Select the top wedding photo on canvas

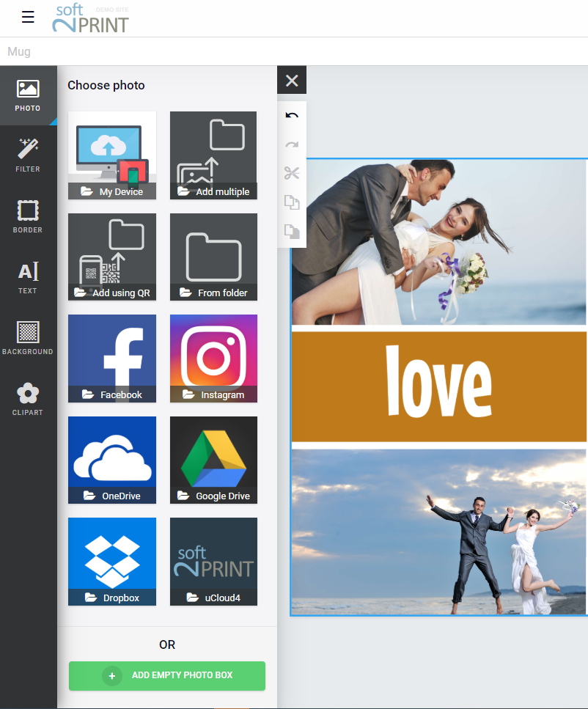pyautogui.click(x=438, y=242)
